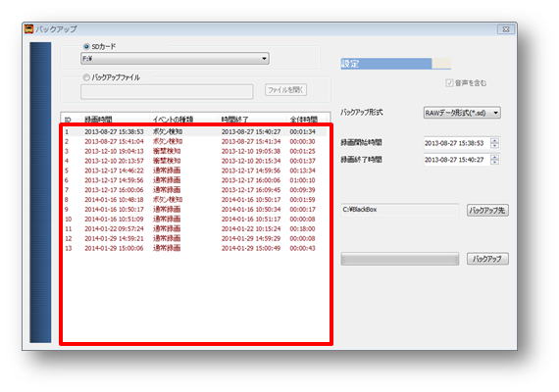The height and width of the screenshot is (392, 559).
Task: Open the F:¥ drive dropdown
Action: pos(175,59)
